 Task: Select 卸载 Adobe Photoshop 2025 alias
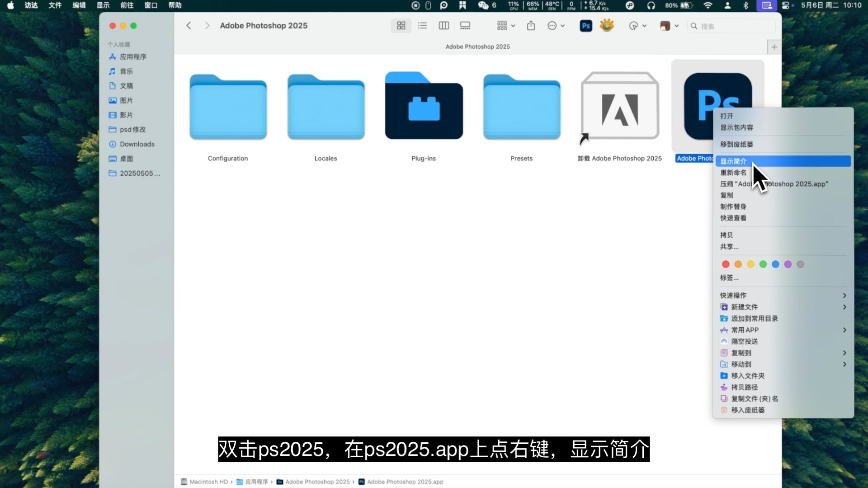point(620,107)
